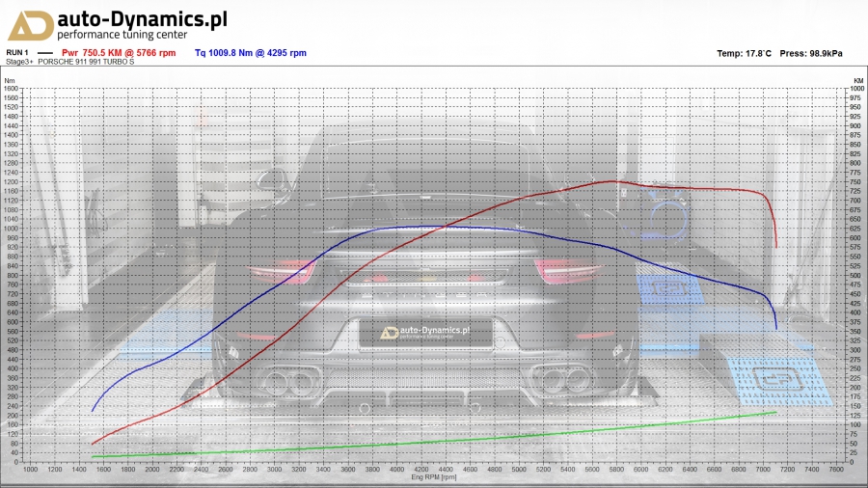
Task: Select the red Pwr 750.5 KM readout
Action: tap(119, 53)
